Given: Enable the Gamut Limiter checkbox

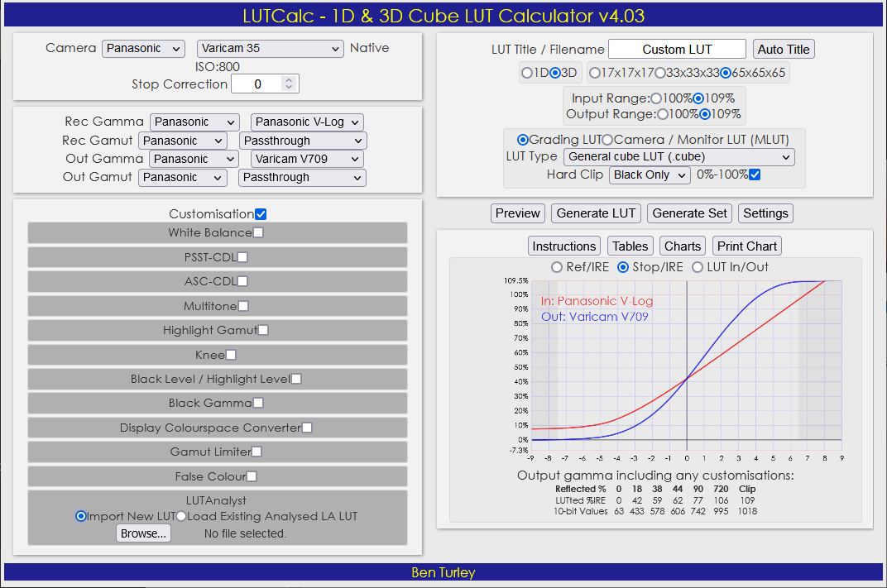Looking at the screenshot, I should (257, 452).
